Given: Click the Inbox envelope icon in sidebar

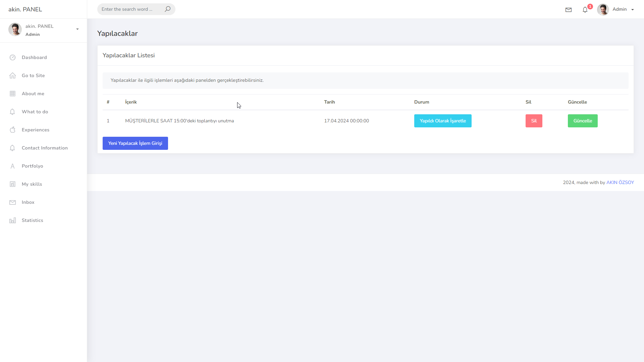Looking at the screenshot, I should click(13, 202).
